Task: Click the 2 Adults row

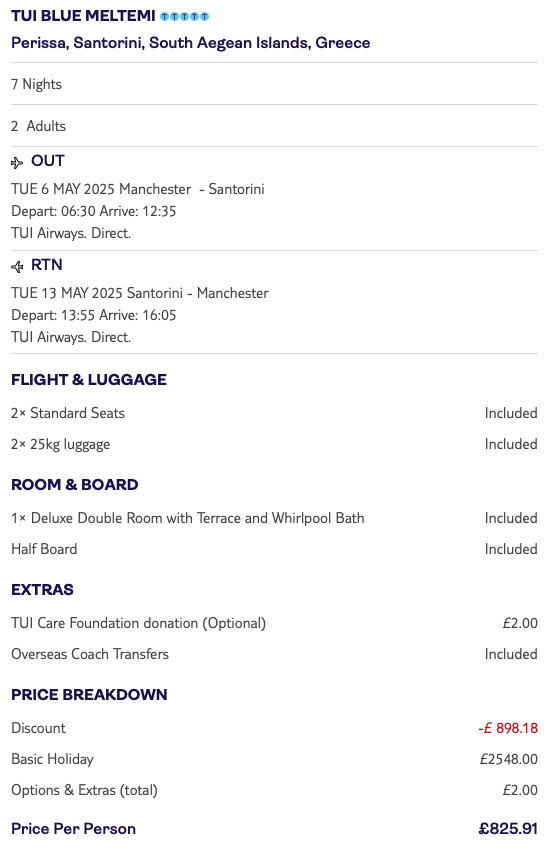Action: [x=274, y=126]
